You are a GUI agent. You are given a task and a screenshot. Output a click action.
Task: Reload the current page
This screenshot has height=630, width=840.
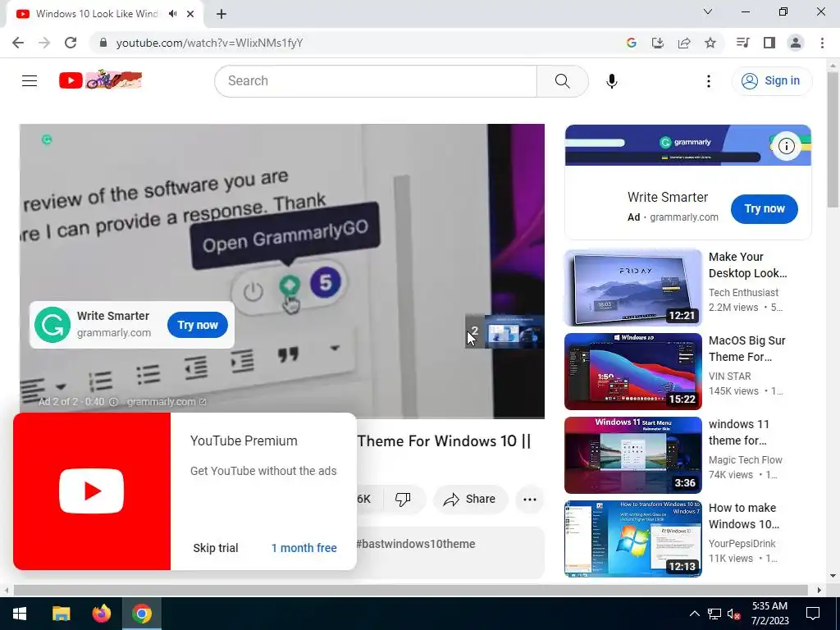pos(71,43)
